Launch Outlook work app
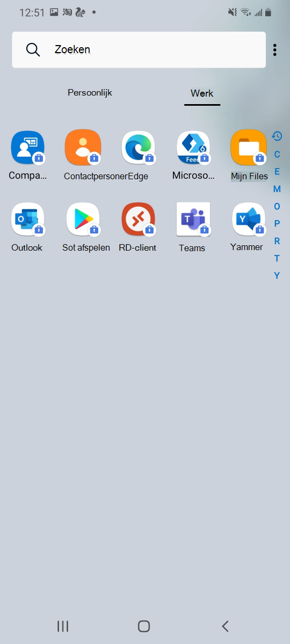This screenshot has height=644, width=290. (x=27, y=219)
